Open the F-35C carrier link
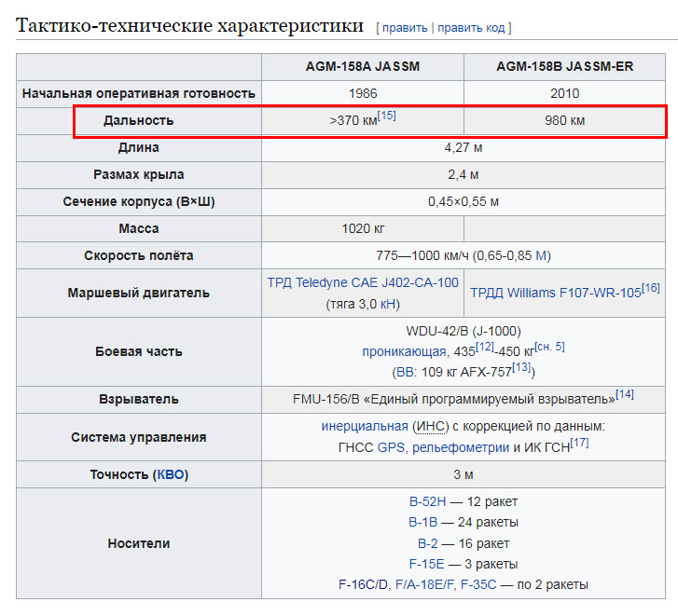 (x=478, y=585)
